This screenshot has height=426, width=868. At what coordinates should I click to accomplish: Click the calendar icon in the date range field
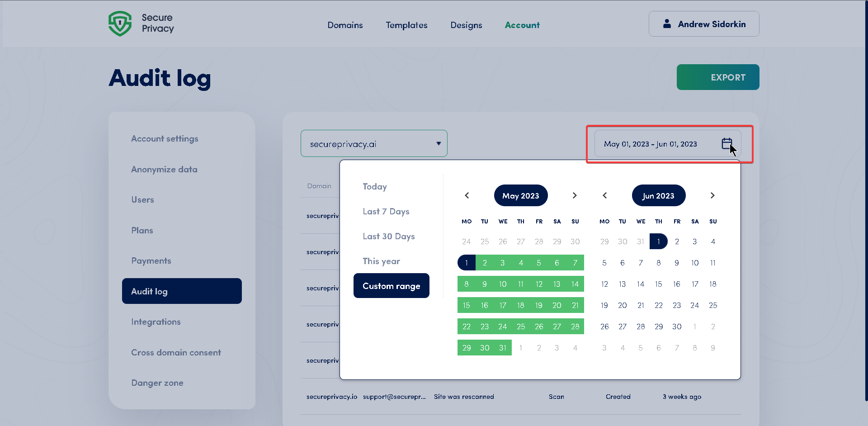coord(726,143)
